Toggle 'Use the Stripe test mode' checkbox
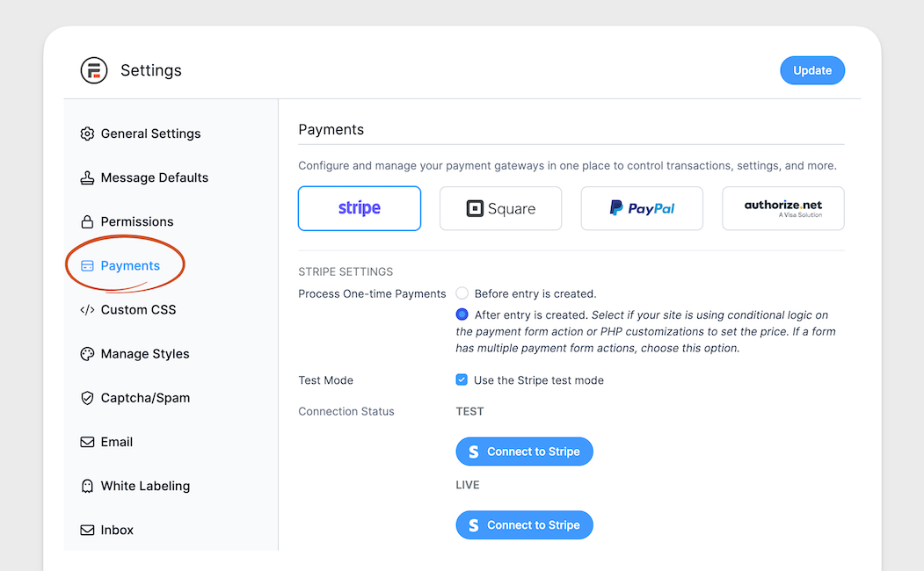This screenshot has width=924, height=571. tap(462, 379)
